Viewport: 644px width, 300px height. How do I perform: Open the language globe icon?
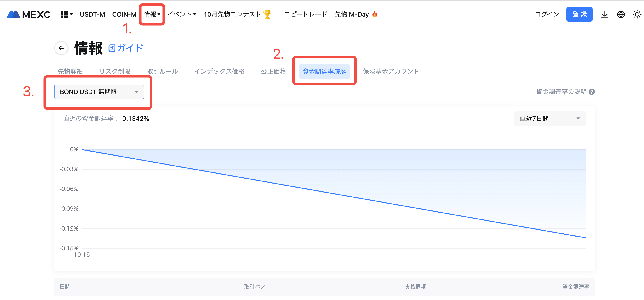pyautogui.click(x=621, y=14)
